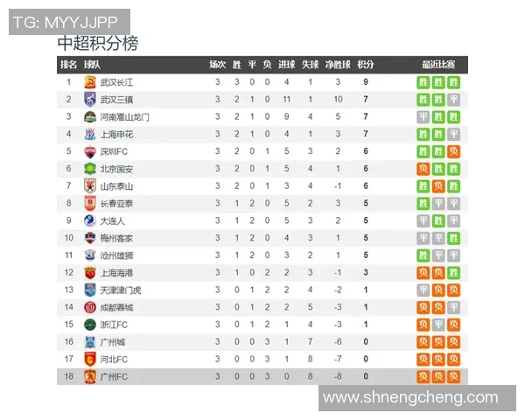Click the 山东泰山 team logo

89,185
